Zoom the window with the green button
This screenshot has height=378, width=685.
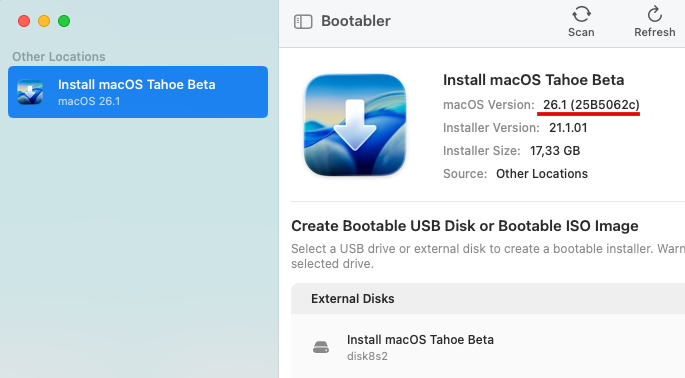(64, 21)
